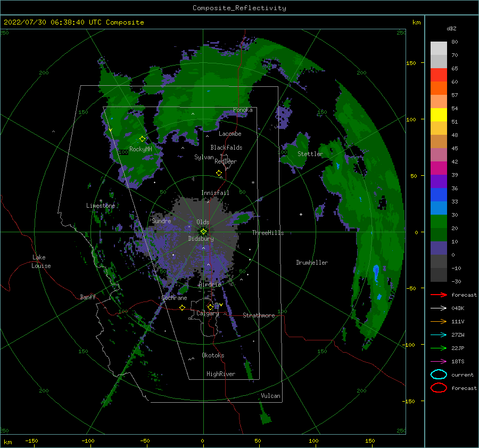Image resolution: width=479 pixels, height=448 pixels.
Task: Click the Lacombe city label
Action: (x=230, y=134)
